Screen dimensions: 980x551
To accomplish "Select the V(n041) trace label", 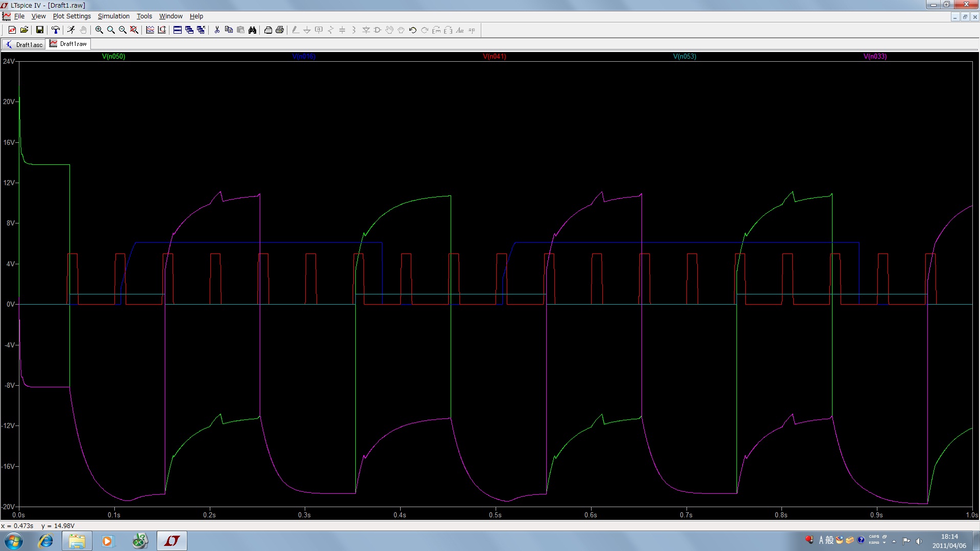I will coord(493,57).
